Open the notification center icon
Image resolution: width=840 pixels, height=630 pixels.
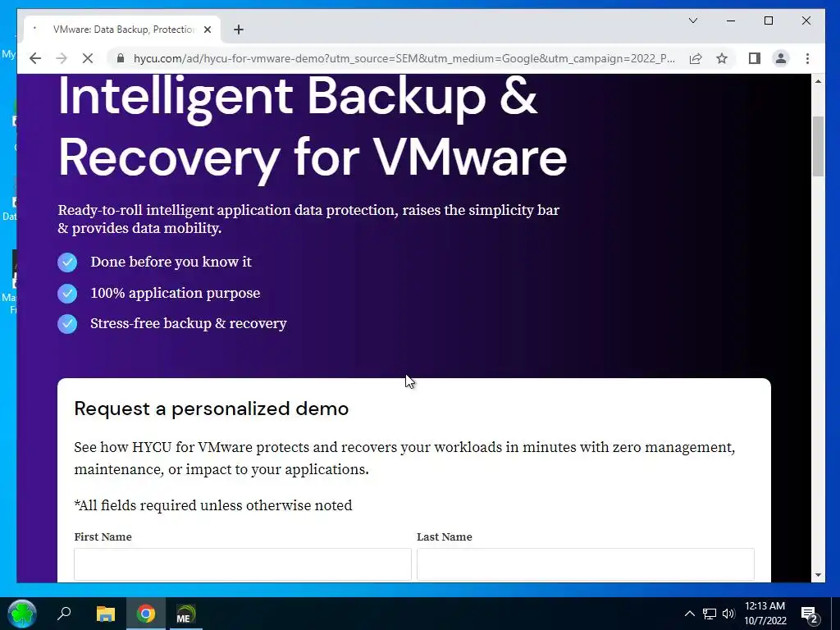click(810, 614)
